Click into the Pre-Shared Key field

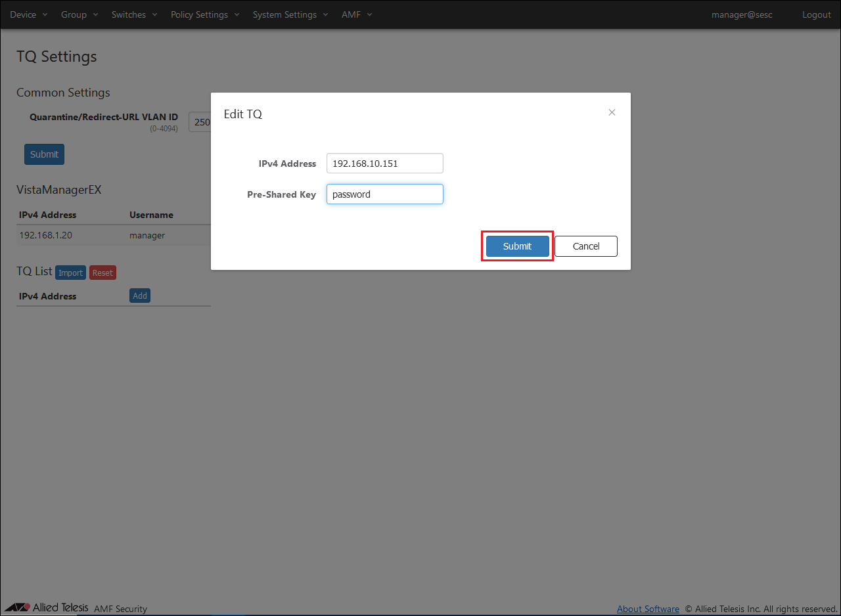(384, 194)
